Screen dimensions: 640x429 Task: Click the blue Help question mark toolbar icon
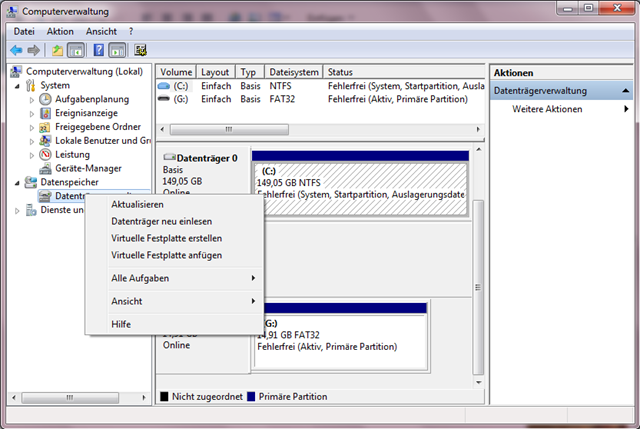(x=98, y=50)
